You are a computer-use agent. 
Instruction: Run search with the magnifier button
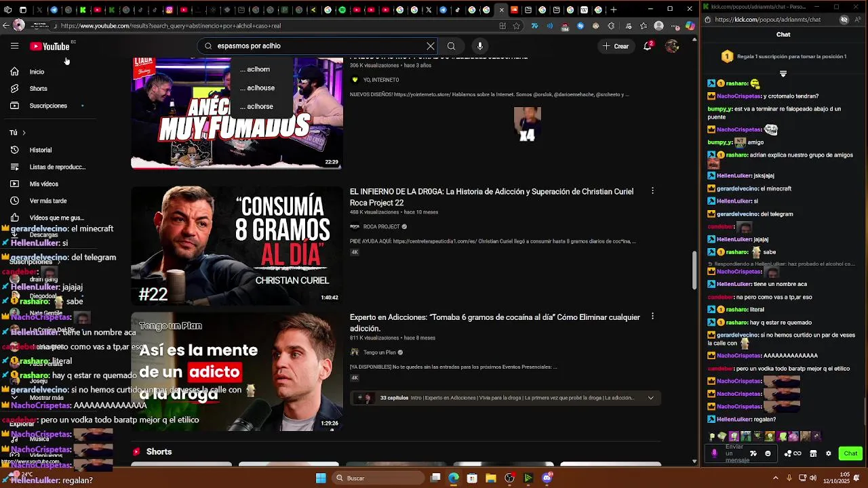pos(451,46)
